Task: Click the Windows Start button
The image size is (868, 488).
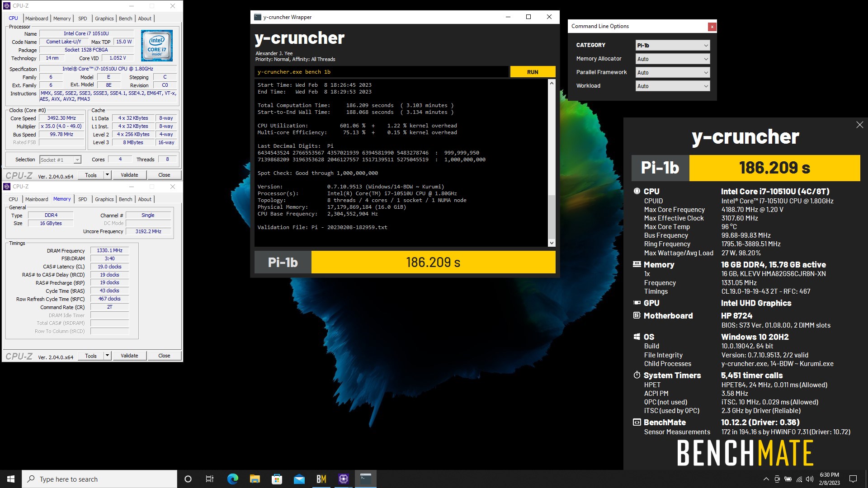Action: 11,479
